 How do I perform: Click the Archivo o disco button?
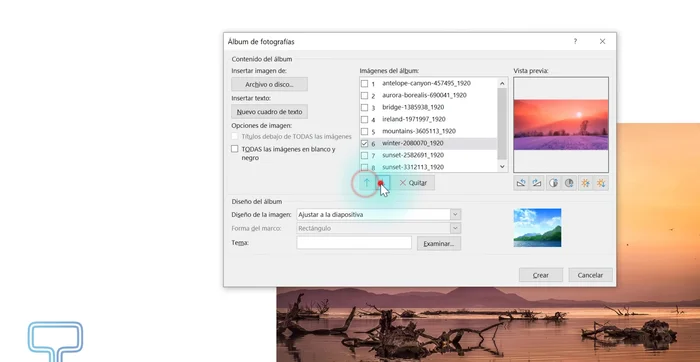[269, 84]
